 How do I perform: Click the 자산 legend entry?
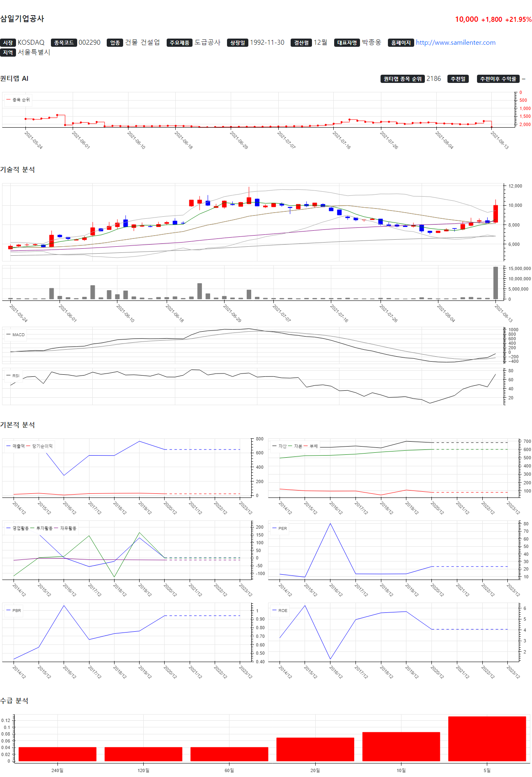click(280, 446)
